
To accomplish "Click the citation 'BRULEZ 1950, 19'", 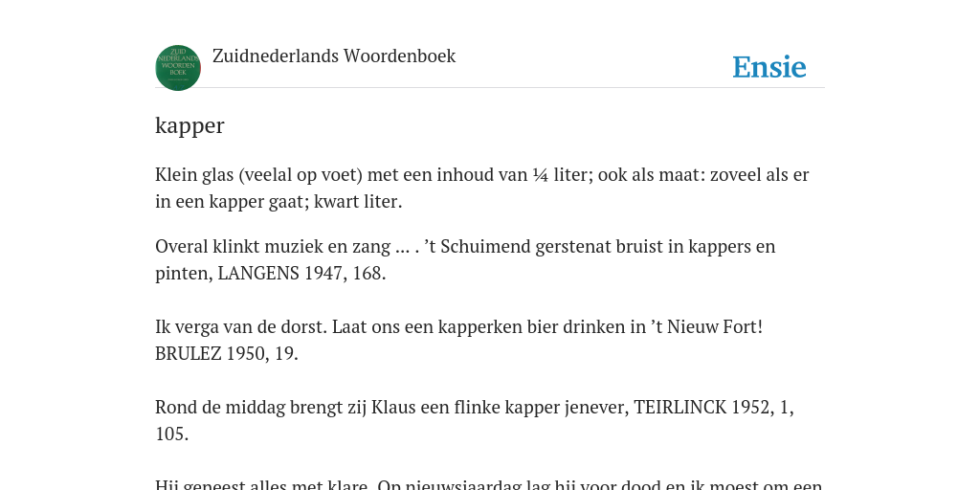I will [224, 354].
